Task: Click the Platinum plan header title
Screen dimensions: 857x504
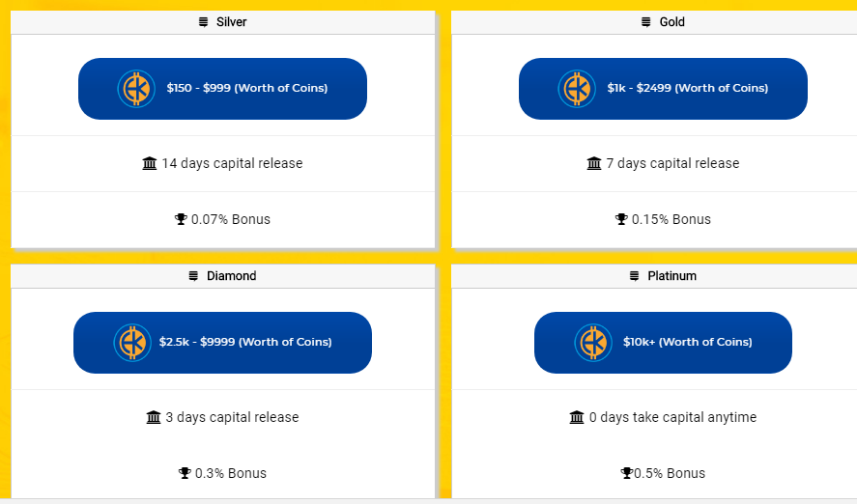Action: point(671,276)
